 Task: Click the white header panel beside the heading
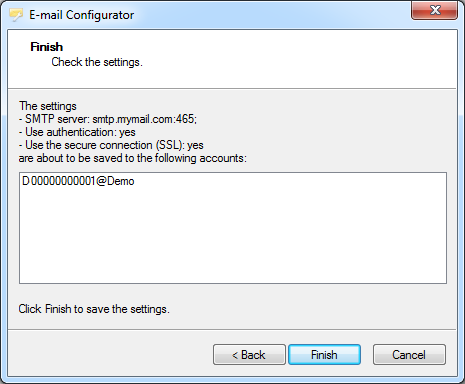(300, 58)
